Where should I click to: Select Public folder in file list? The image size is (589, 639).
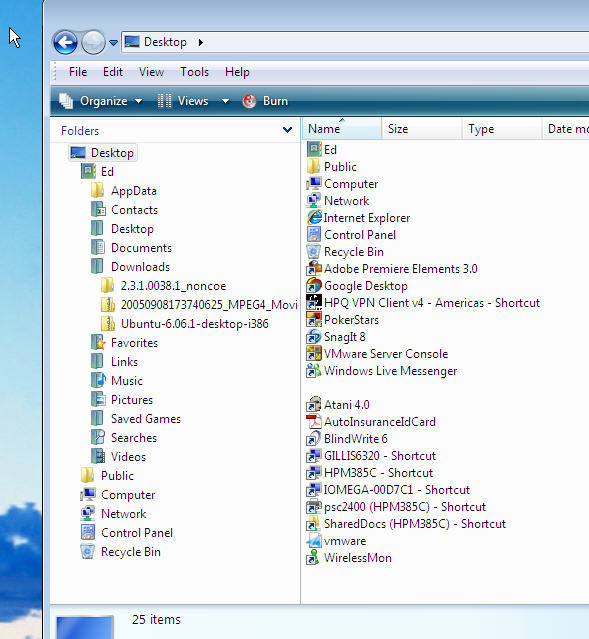tap(331, 167)
